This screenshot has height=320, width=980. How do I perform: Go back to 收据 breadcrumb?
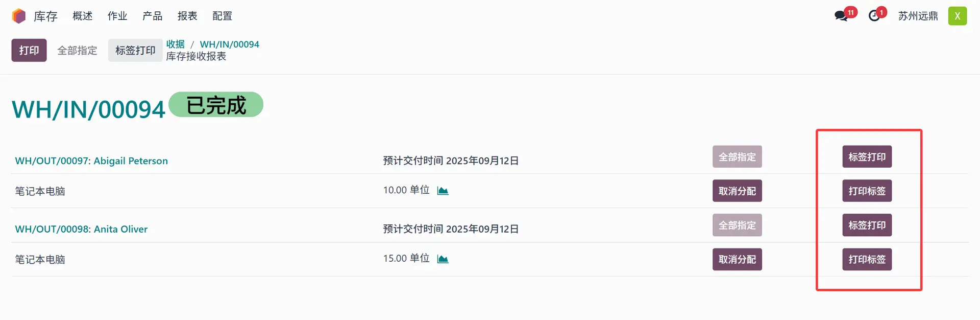click(x=175, y=44)
